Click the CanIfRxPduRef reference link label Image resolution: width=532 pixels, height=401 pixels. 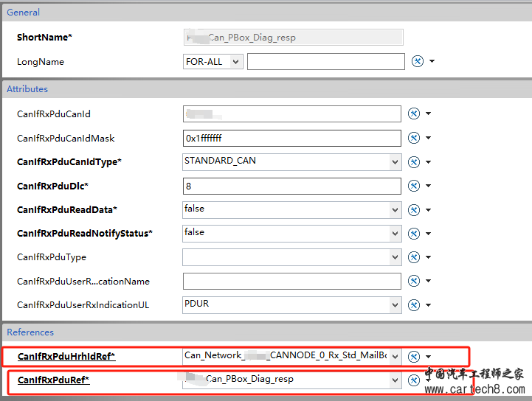click(53, 380)
